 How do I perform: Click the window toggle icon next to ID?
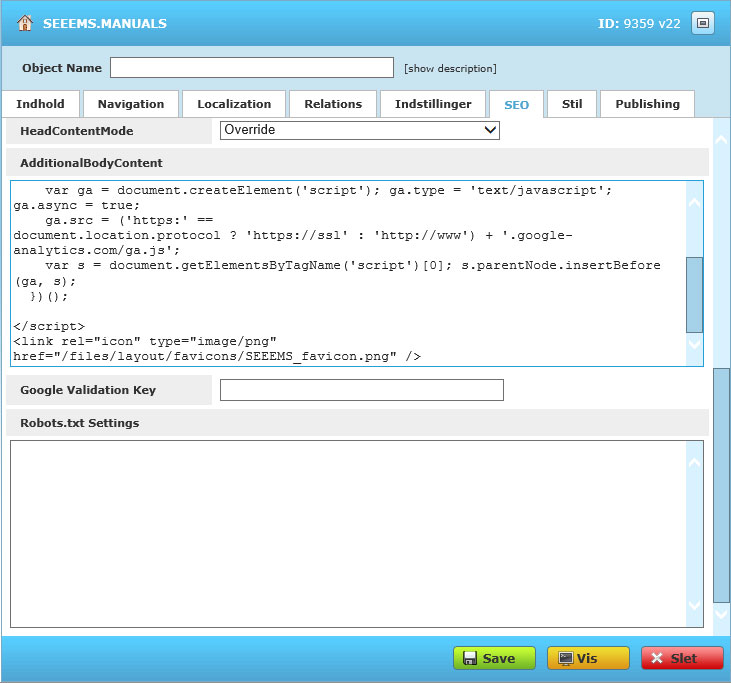pyautogui.click(x=703, y=23)
